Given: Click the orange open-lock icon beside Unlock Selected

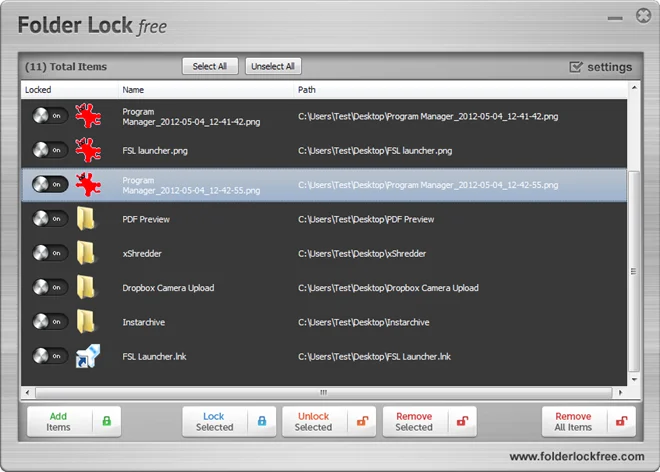Looking at the screenshot, I should pyautogui.click(x=362, y=421).
